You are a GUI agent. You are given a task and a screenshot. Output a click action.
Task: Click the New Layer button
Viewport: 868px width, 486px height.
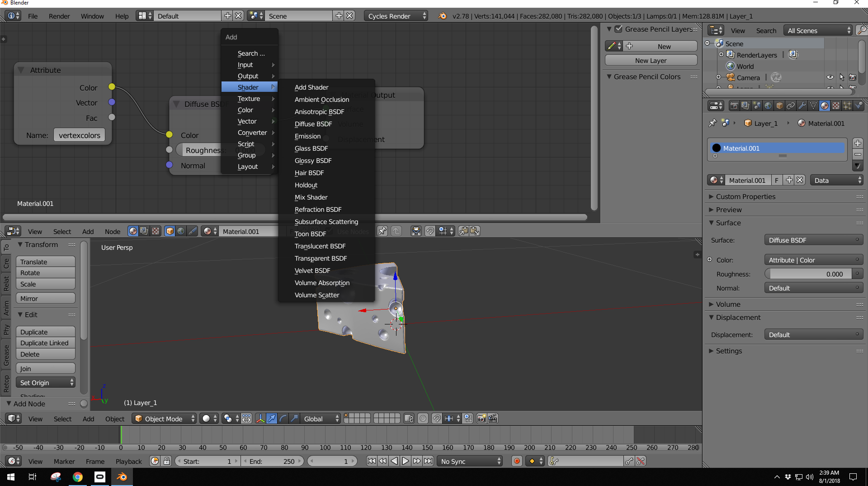[651, 60]
